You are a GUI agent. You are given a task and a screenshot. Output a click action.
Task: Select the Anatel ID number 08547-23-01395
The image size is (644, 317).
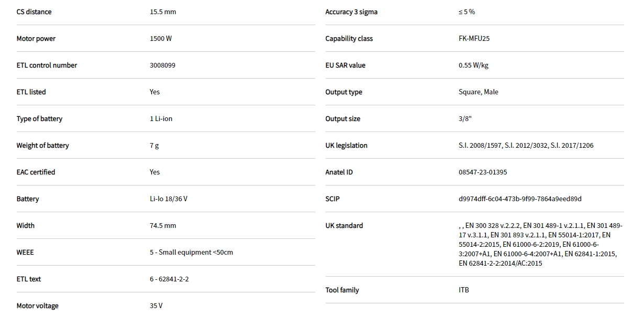click(x=483, y=172)
